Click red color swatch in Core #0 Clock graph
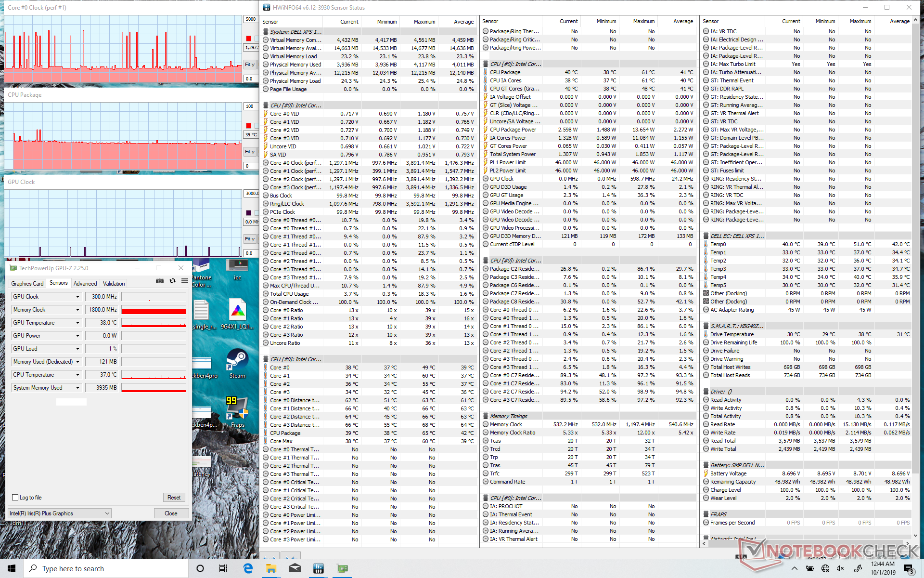This screenshot has width=924, height=578. 249,39
